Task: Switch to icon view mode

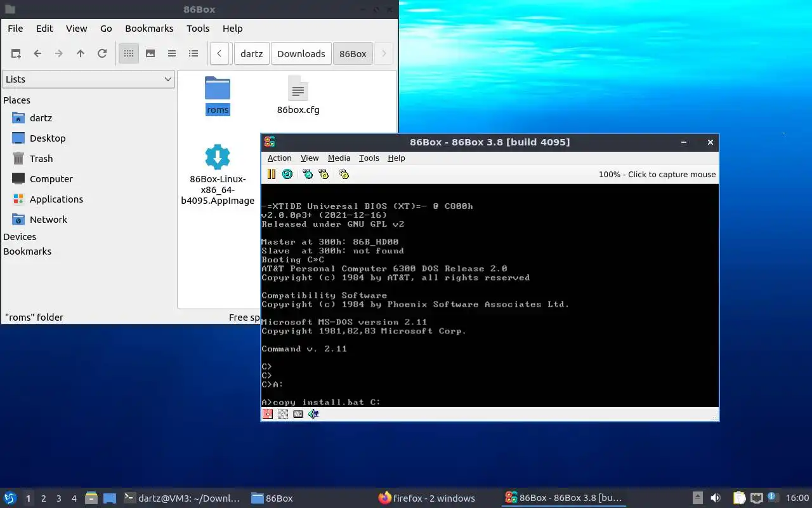Action: click(x=129, y=54)
